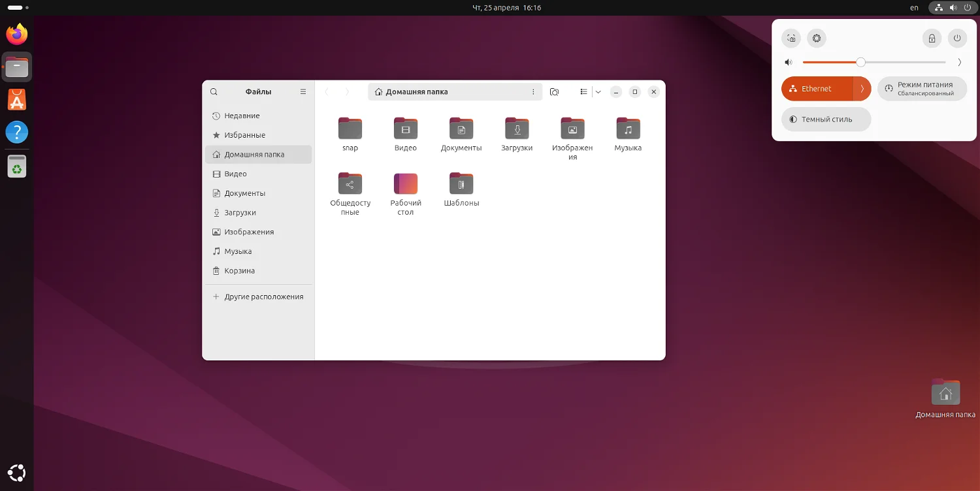Open the Шаблоны folder
This screenshot has height=491, width=980.
tap(461, 189)
